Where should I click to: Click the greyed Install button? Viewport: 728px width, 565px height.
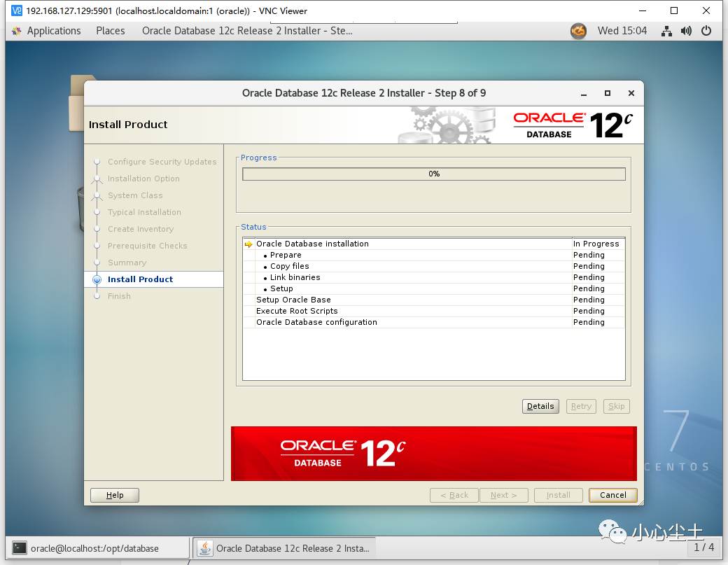pyautogui.click(x=559, y=496)
